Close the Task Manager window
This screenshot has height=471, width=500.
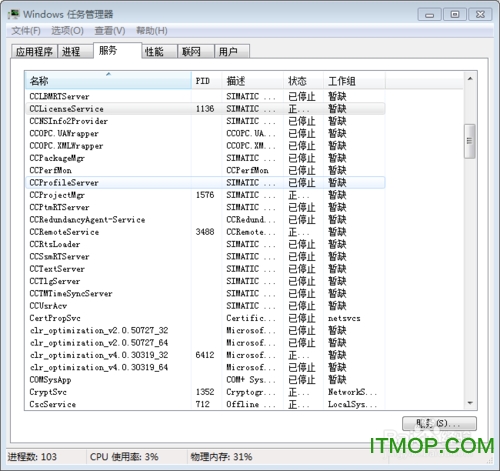coord(480,14)
